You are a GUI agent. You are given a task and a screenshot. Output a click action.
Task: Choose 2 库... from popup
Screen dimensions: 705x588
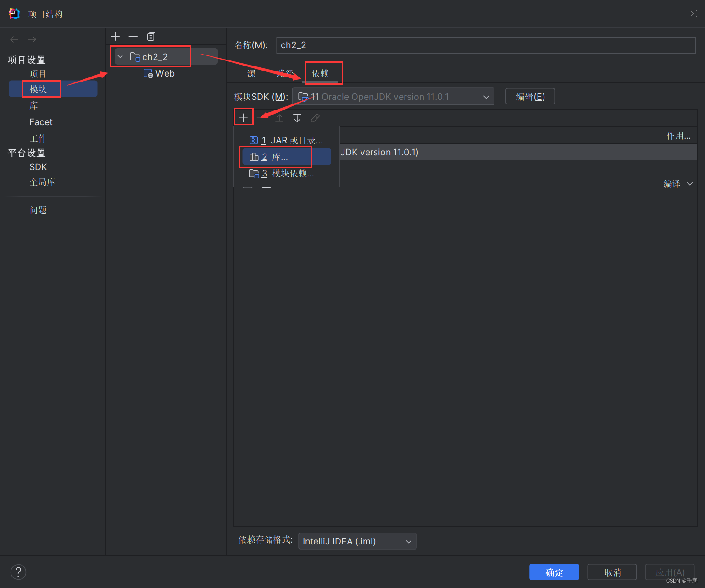pos(286,157)
